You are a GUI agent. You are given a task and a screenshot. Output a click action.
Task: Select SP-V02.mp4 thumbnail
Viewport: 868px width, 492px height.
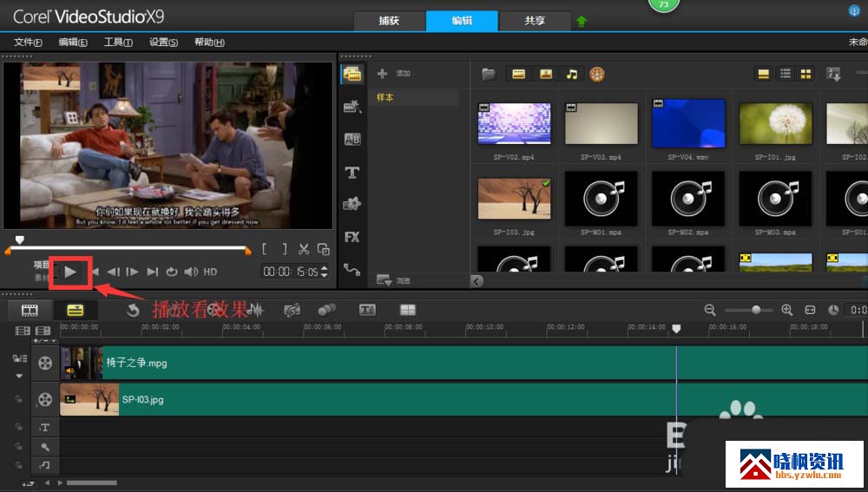(514, 125)
